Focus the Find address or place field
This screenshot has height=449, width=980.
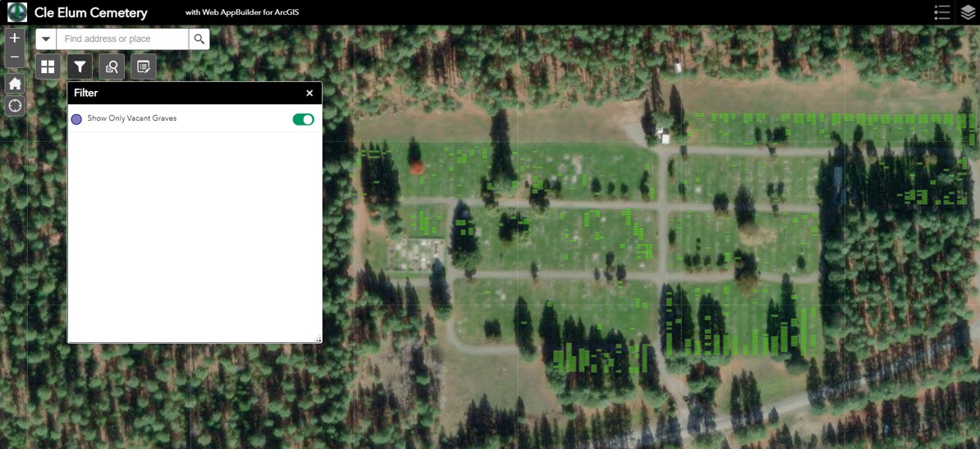(x=122, y=39)
